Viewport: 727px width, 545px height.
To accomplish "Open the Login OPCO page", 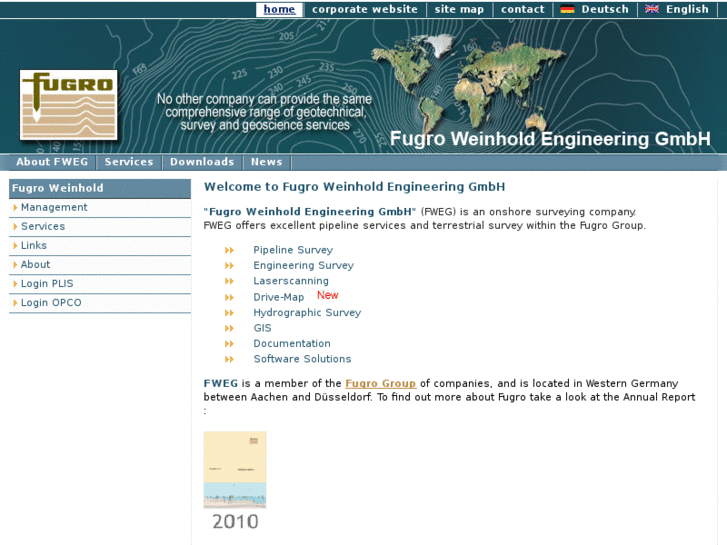I will coord(51,302).
